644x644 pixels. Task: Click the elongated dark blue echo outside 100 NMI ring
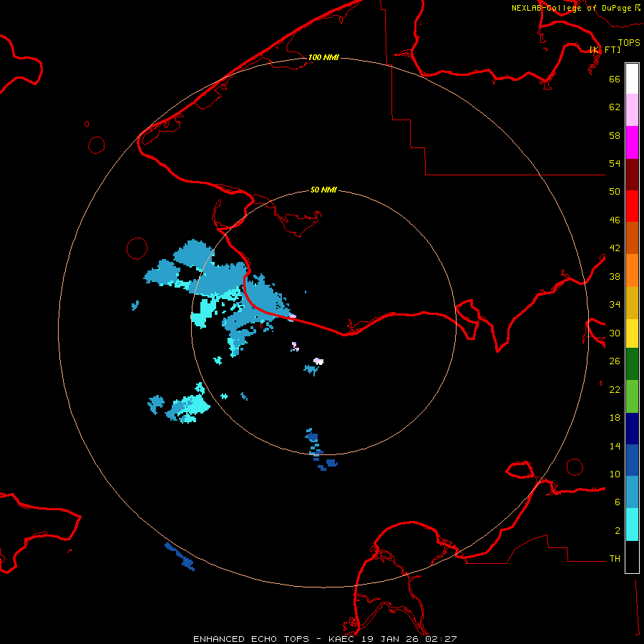pyautogui.click(x=180, y=557)
